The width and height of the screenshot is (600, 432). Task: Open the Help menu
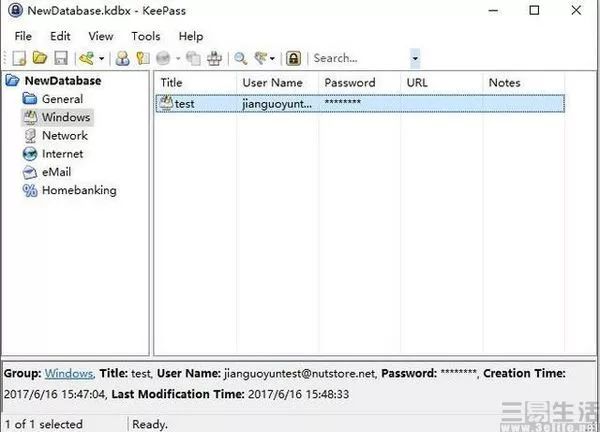(191, 36)
